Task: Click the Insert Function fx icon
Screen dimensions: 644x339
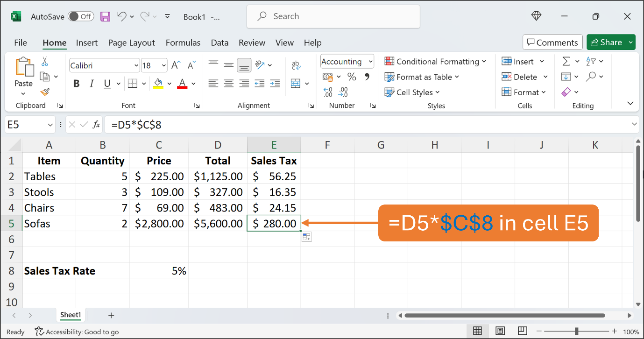Action: [96, 125]
